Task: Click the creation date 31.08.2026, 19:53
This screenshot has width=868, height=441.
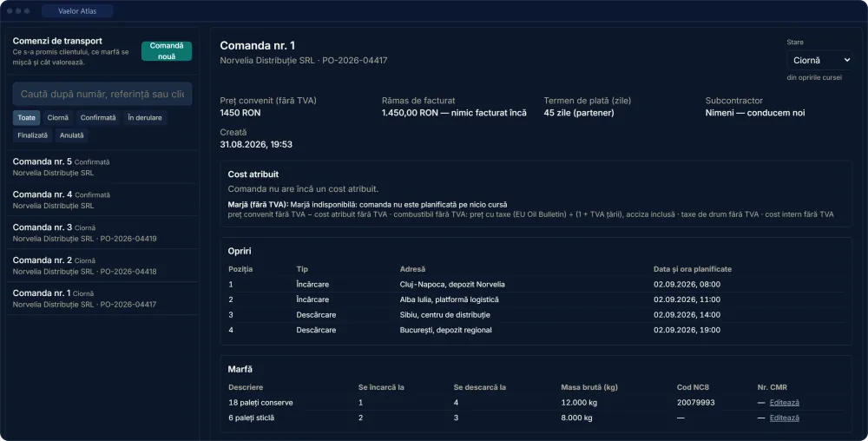Action: [256, 144]
